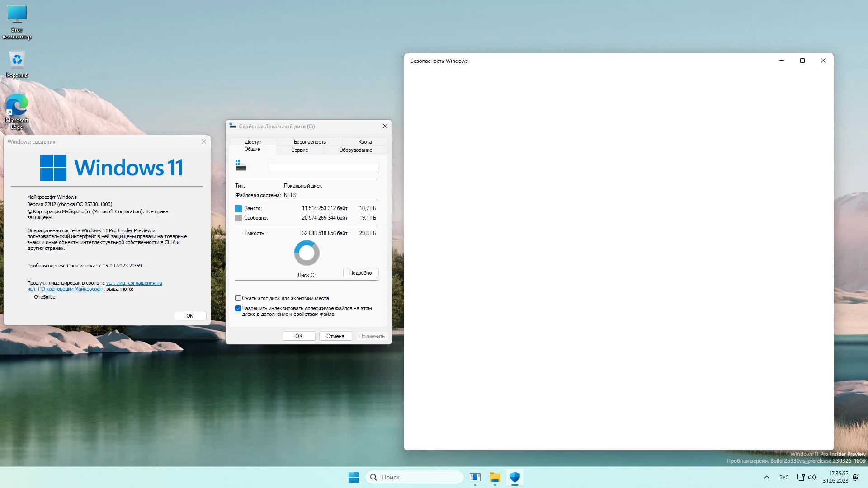This screenshot has height=488, width=868.
Task: Open the Hardware tab in disk properties
Action: point(355,150)
